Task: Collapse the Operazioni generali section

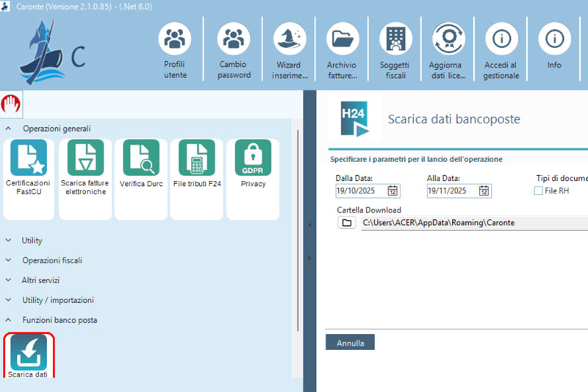Action: click(10, 129)
